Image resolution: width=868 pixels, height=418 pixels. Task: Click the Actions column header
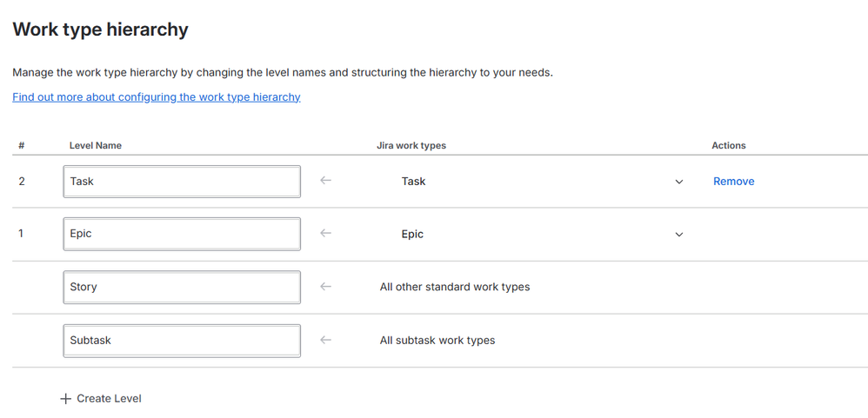(729, 145)
